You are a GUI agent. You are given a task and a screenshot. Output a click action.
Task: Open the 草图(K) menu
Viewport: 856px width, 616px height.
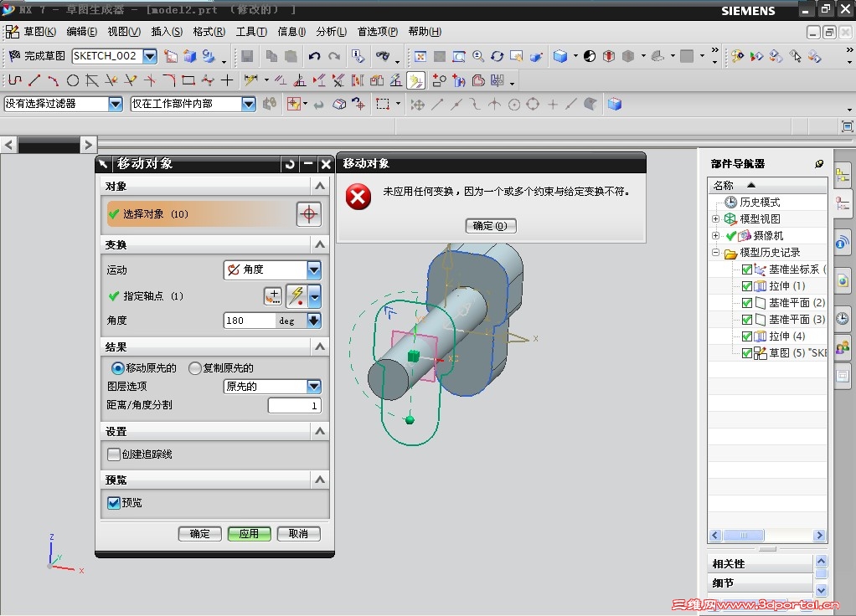click(x=39, y=32)
